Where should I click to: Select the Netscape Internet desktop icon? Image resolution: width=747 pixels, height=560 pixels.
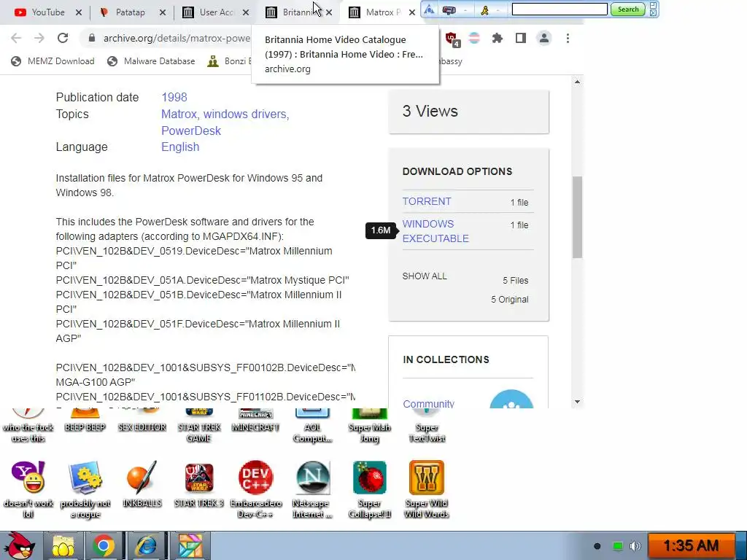tap(312, 489)
